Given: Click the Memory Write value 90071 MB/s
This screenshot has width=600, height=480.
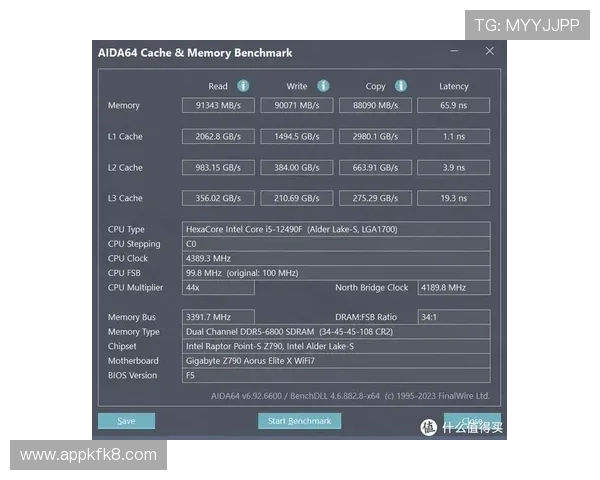Looking at the screenshot, I should click(296, 105).
